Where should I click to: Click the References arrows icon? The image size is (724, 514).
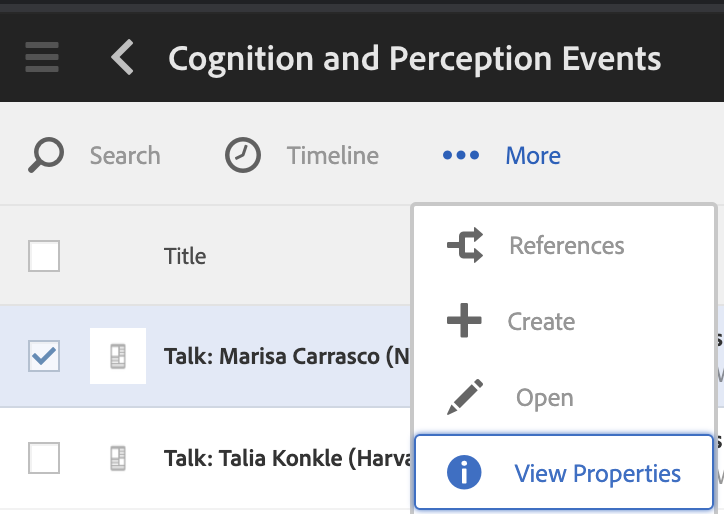[464, 245]
